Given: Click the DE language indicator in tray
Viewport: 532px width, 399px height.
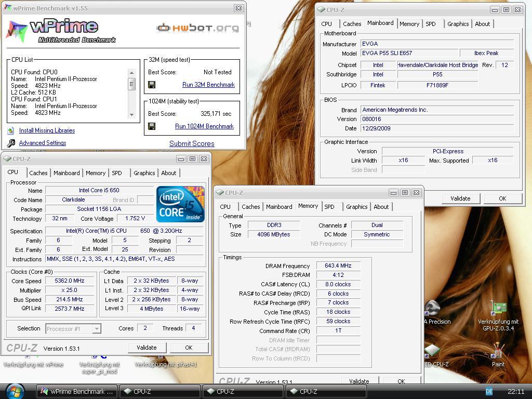Looking at the screenshot, I should point(489,392).
